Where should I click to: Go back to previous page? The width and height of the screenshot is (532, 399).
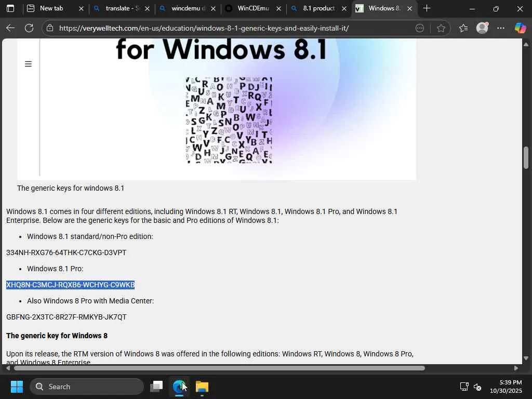coord(10,28)
